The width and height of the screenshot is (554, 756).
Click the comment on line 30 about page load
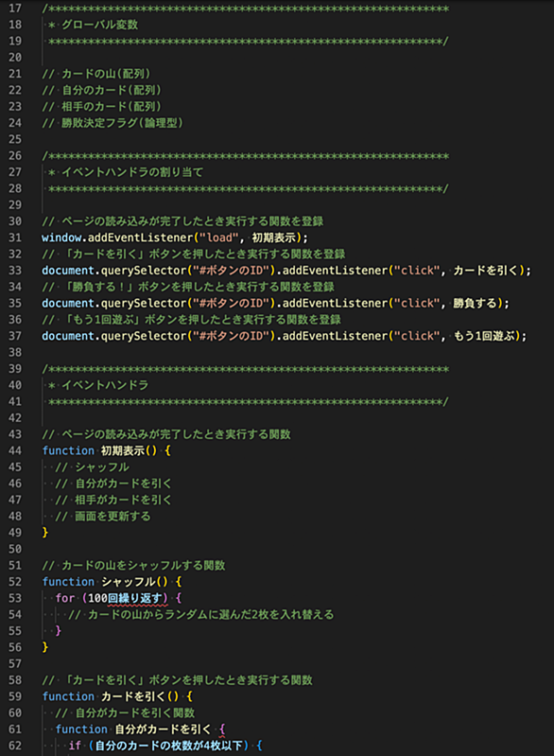[182, 221]
